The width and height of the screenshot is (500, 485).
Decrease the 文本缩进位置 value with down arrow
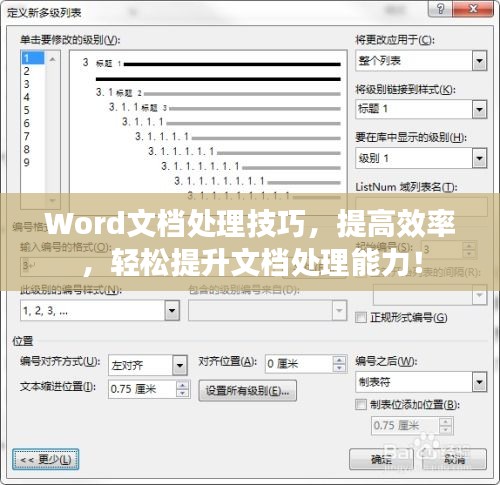coord(182,393)
